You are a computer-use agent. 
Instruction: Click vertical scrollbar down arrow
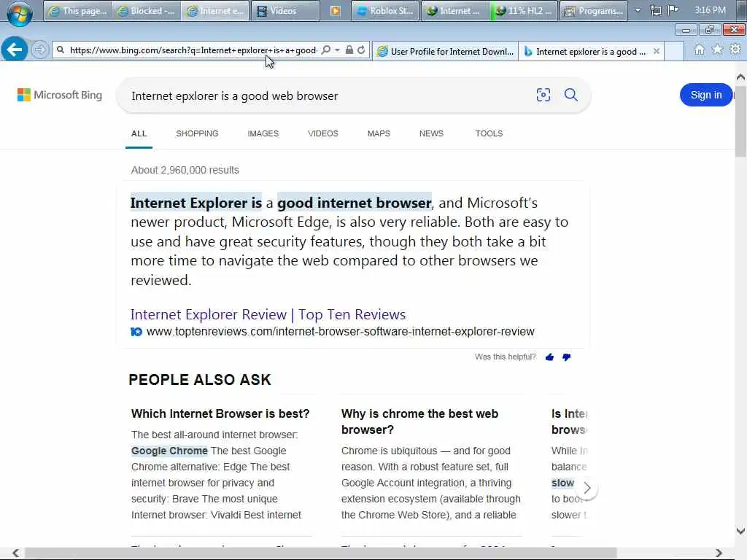point(741,531)
